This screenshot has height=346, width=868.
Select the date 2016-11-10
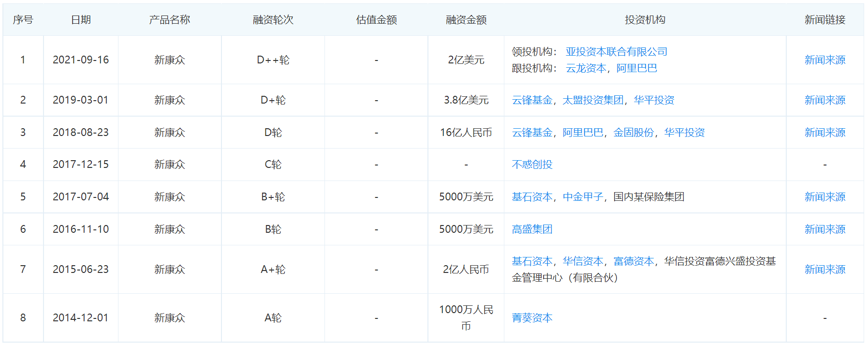point(81,229)
